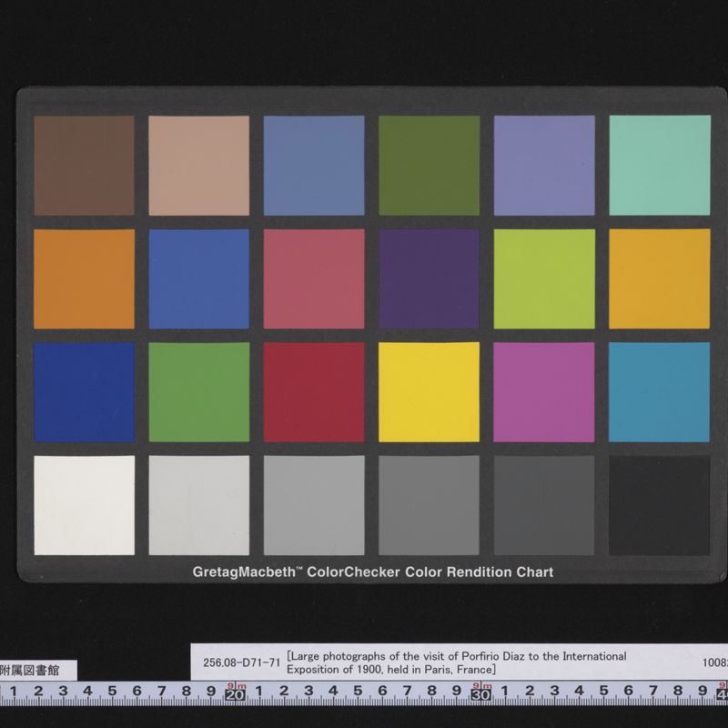Screen dimensions: 728x728
Task: Click the 附属図書館 library label
Action: point(36,668)
